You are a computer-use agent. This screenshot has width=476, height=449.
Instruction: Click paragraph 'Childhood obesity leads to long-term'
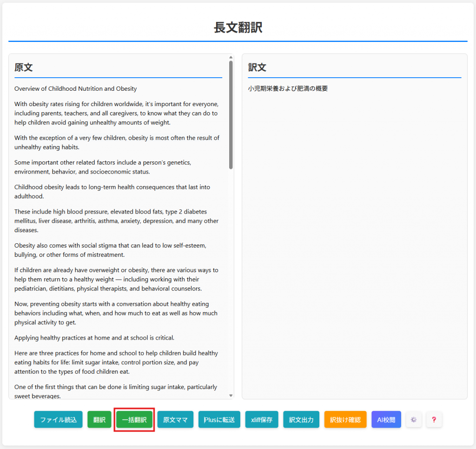(x=112, y=192)
